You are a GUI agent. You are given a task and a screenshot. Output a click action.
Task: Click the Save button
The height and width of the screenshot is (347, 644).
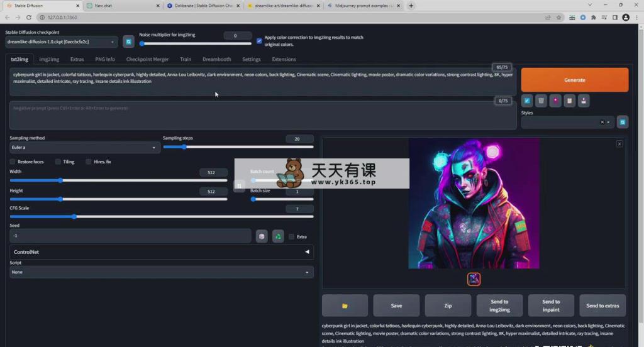click(396, 306)
